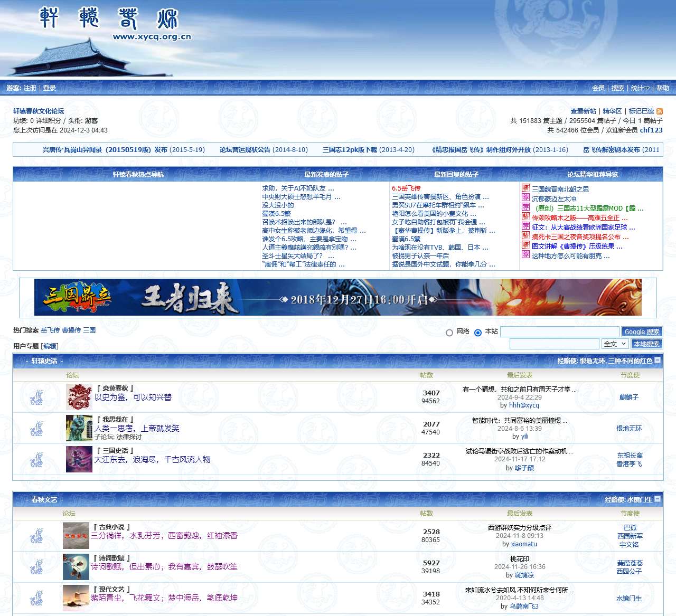Image resolution: width=676 pixels, height=616 pixels.
Task: Open last poster hhh@xycq profile link
Action: [524, 405]
